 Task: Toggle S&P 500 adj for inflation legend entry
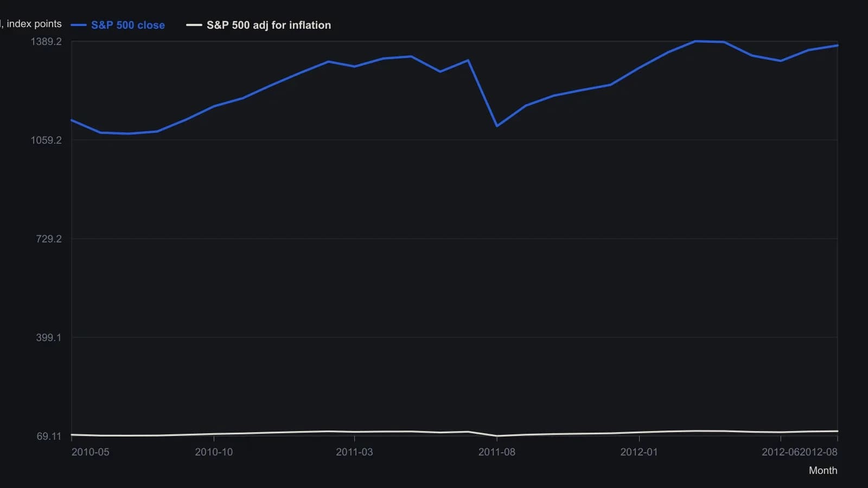(x=258, y=25)
